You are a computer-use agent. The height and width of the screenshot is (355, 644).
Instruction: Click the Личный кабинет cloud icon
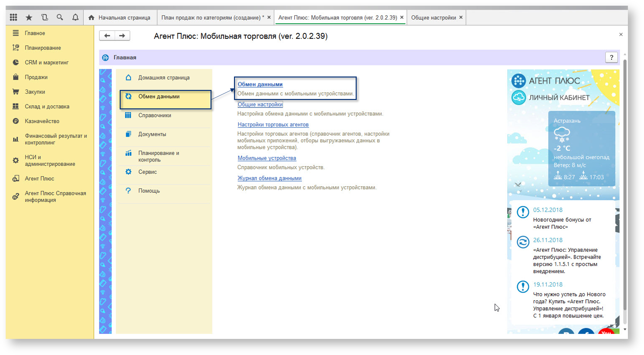(519, 98)
